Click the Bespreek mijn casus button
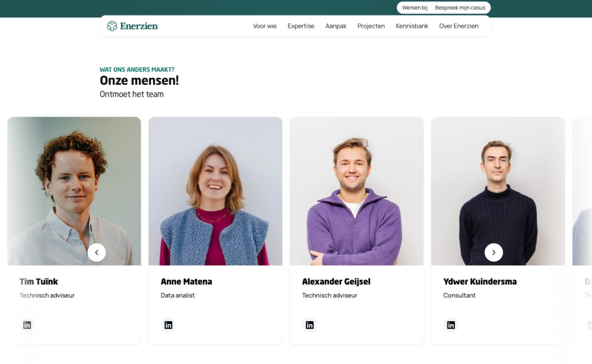592x364 pixels. coord(460,8)
